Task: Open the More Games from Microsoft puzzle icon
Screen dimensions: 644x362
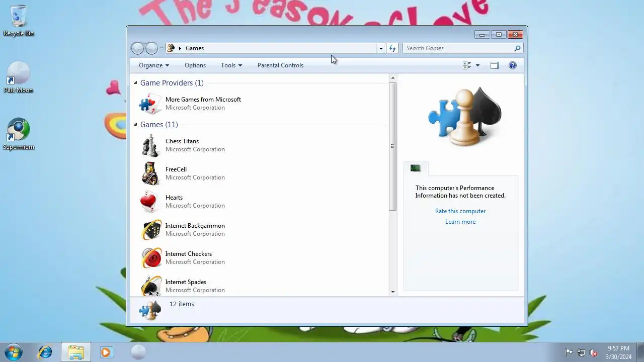Action: [x=149, y=104]
